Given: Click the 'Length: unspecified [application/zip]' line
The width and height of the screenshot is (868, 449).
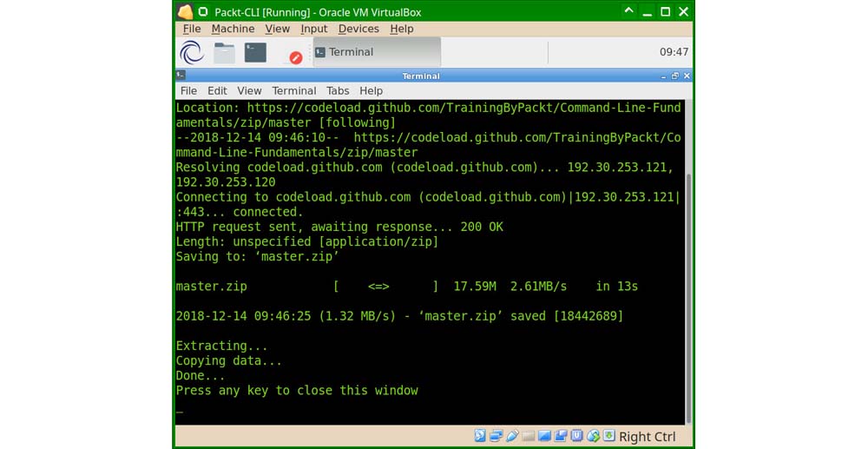Looking at the screenshot, I should click(306, 241).
